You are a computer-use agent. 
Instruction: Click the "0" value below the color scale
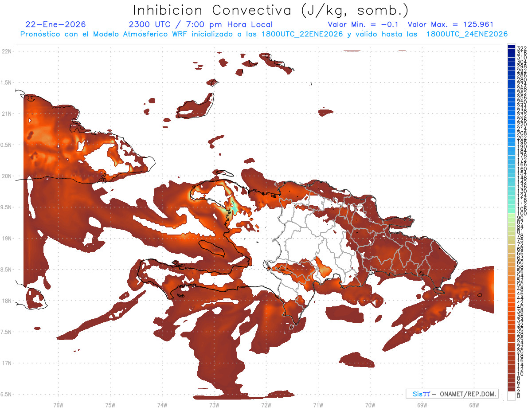[x=518, y=396]
